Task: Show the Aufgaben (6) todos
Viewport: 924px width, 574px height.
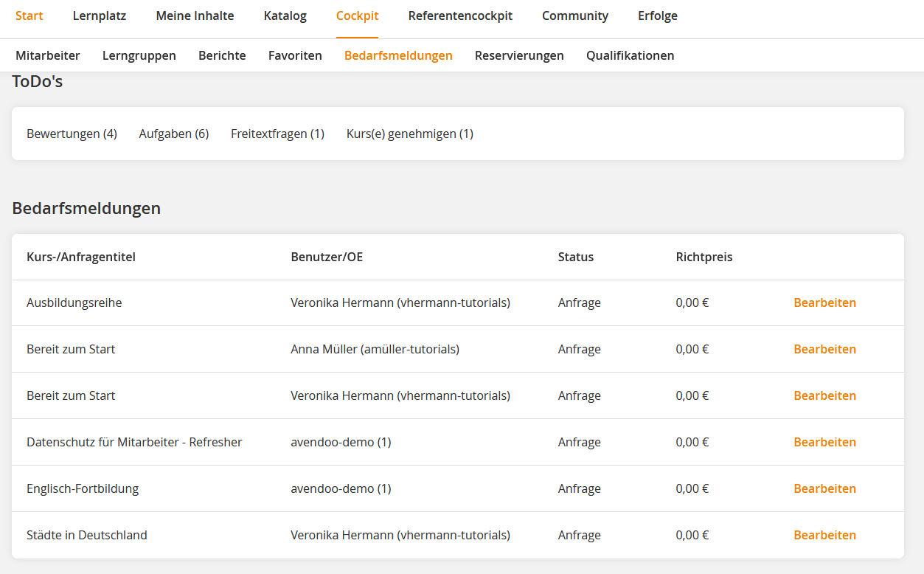Action: [x=174, y=134]
